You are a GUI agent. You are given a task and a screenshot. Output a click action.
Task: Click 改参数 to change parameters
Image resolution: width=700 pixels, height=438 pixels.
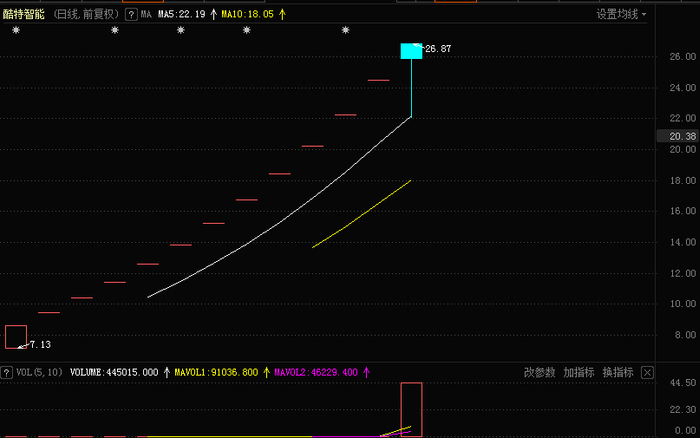coord(539,372)
